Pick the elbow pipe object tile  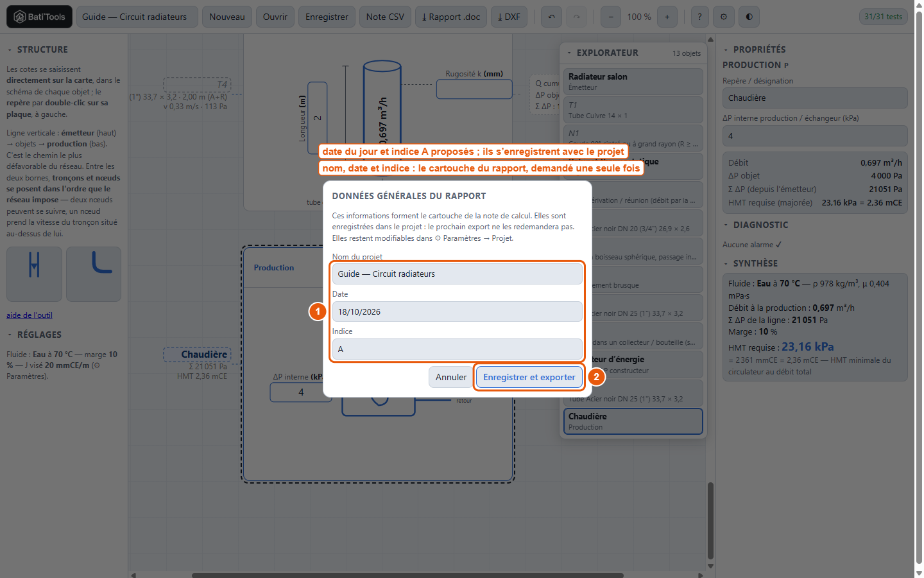coord(94,274)
